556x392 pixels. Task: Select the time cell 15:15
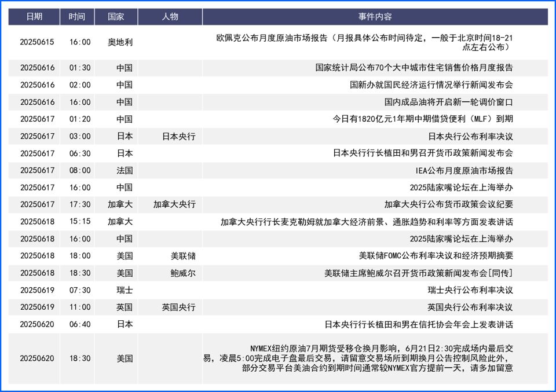tap(80, 222)
